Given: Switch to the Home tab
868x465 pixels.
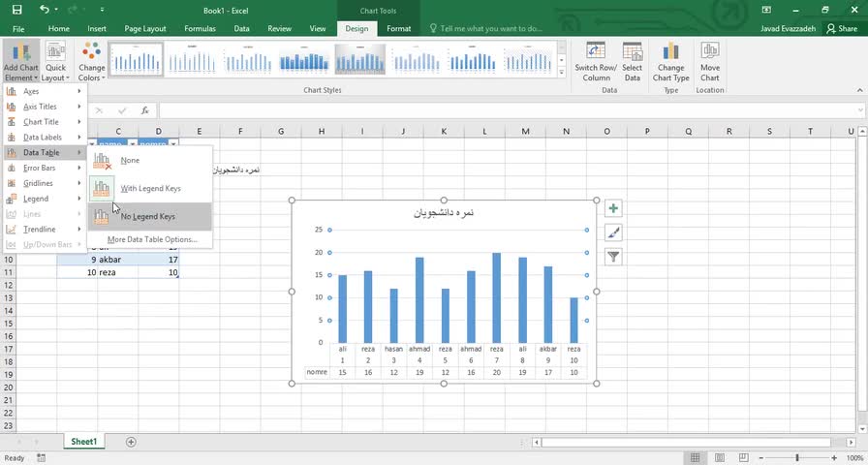Looking at the screenshot, I should 59,29.
